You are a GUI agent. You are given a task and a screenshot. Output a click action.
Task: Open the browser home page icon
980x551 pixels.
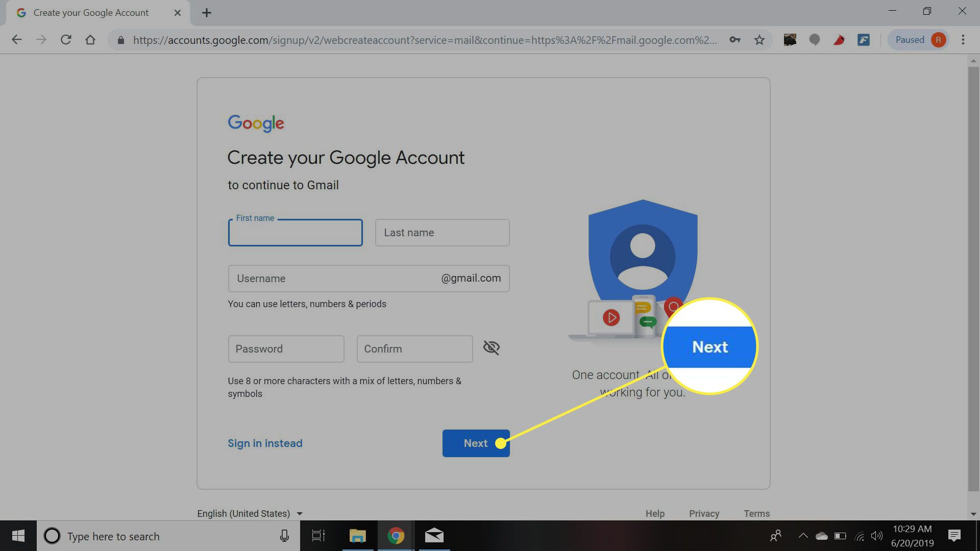click(x=90, y=40)
